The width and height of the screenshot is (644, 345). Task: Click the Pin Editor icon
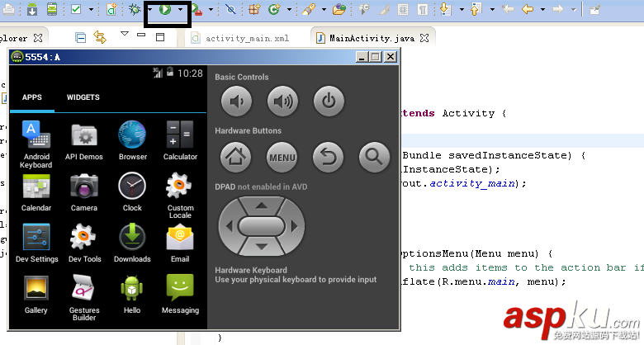(x=594, y=10)
